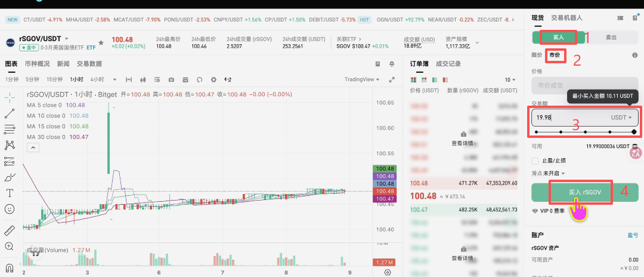644x277 pixels.
Task: Select the crosshair cursor tool
Action: pyautogui.click(x=10, y=97)
